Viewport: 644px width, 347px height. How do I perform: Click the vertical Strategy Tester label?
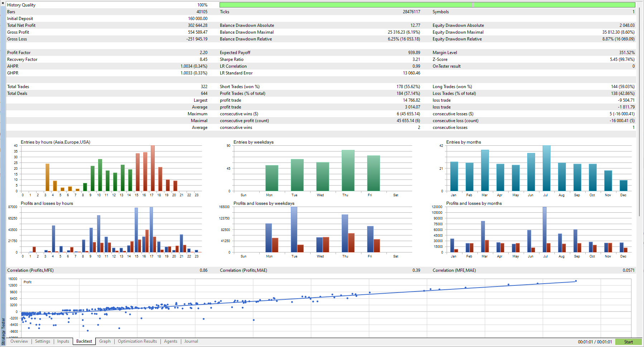coord(3,332)
